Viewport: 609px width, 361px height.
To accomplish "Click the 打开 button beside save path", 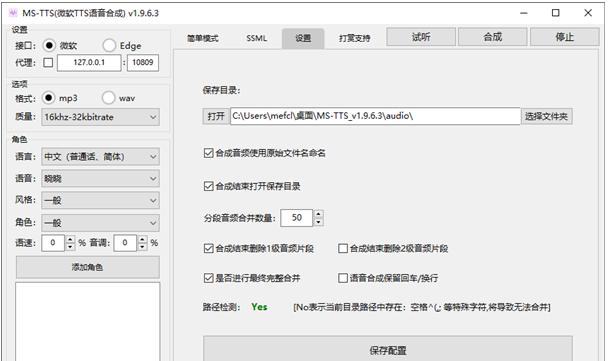I will (x=216, y=116).
